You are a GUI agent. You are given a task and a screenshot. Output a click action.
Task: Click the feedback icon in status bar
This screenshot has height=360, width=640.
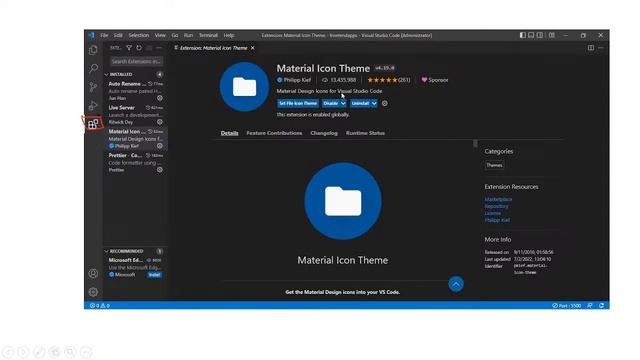(590, 305)
